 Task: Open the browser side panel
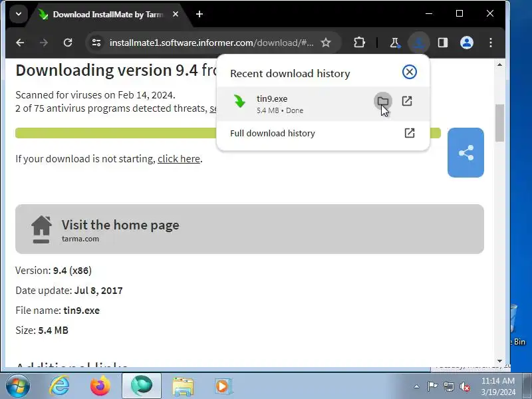(x=443, y=43)
